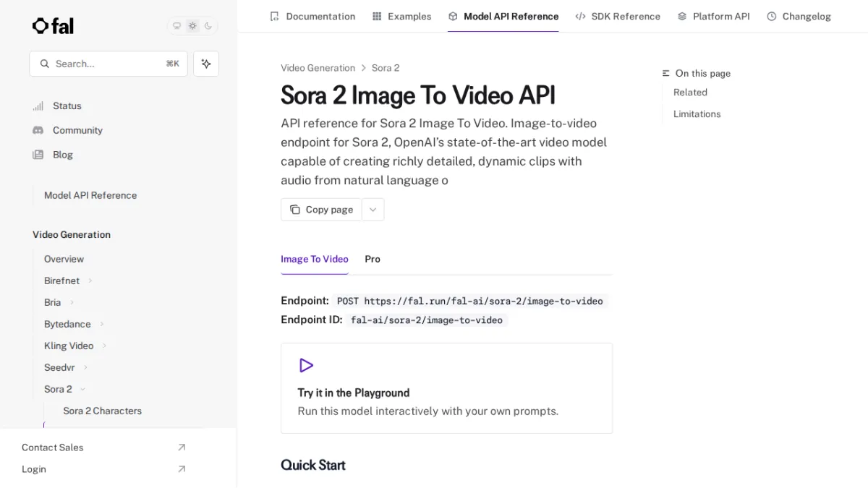The height and width of the screenshot is (488, 868).
Task: Click the Platform API layers icon
Action: pos(682,16)
